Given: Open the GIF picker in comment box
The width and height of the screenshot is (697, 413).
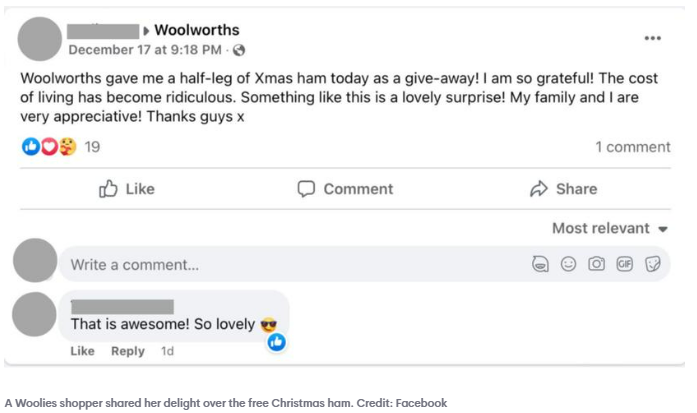Looking at the screenshot, I should point(625,265).
